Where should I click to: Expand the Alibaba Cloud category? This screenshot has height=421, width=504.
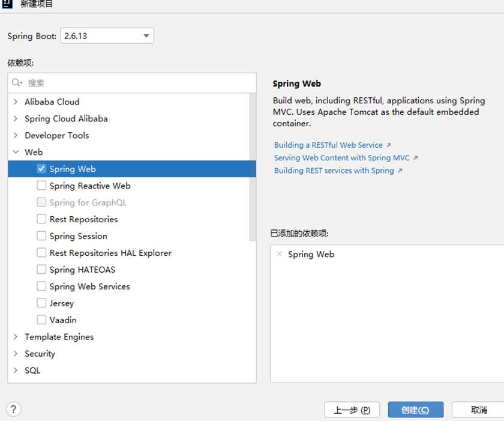16,101
